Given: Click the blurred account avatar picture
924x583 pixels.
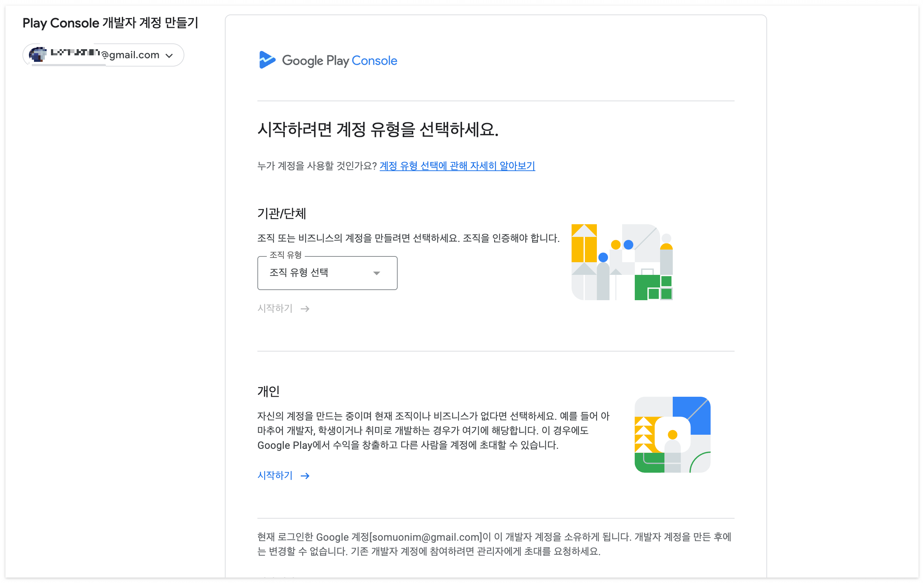Looking at the screenshot, I should 38,55.
